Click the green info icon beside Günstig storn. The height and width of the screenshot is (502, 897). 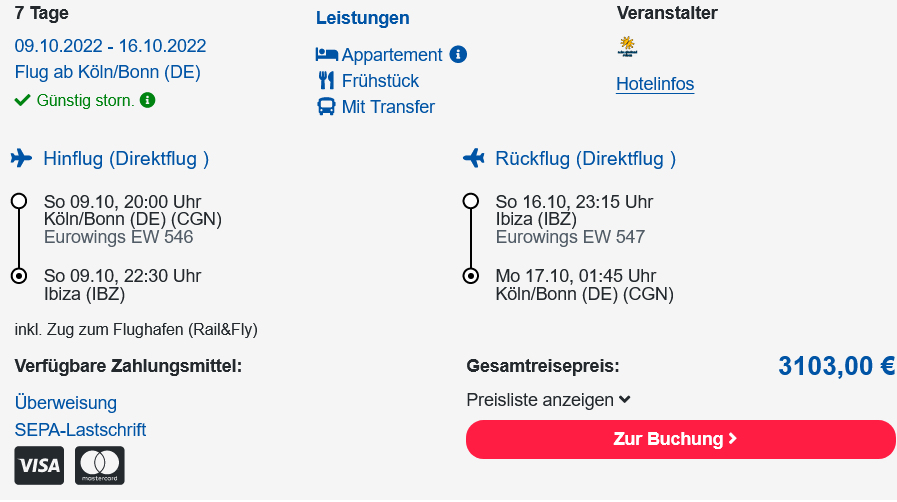click(148, 100)
